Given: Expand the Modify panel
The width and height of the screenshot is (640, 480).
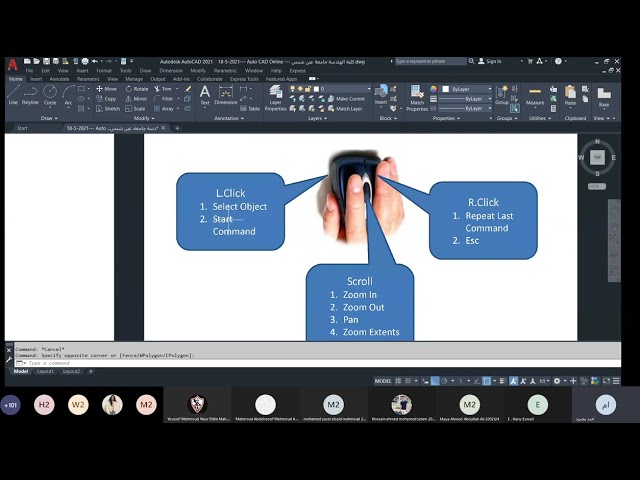Looking at the screenshot, I should point(144,118).
